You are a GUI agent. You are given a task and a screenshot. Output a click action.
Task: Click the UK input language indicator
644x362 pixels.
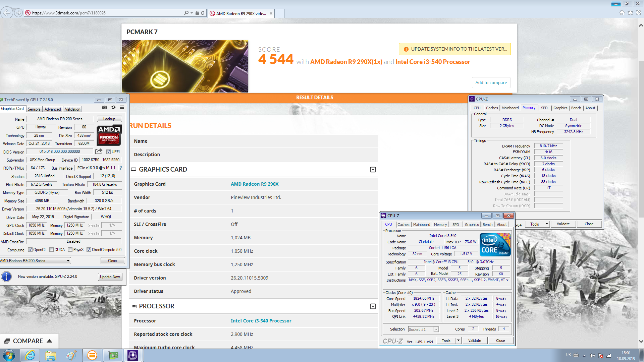tap(568, 355)
